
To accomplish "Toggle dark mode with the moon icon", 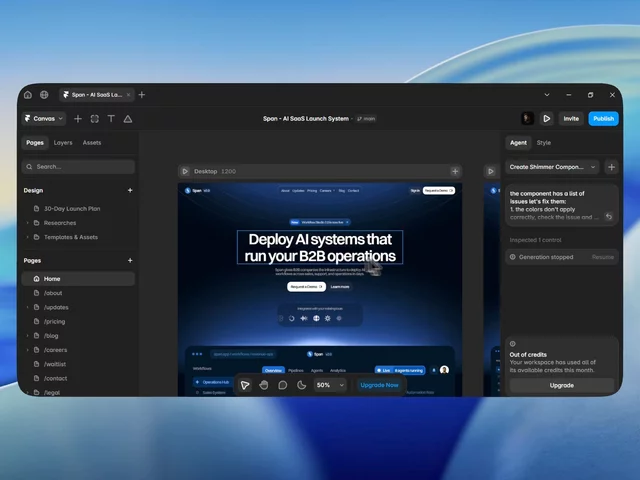I will coord(301,385).
